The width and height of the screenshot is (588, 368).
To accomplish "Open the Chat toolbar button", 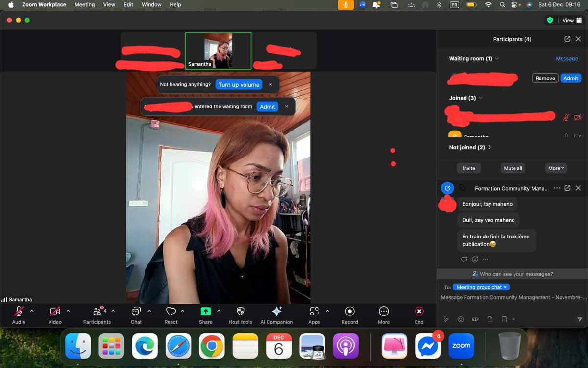I will (136, 315).
